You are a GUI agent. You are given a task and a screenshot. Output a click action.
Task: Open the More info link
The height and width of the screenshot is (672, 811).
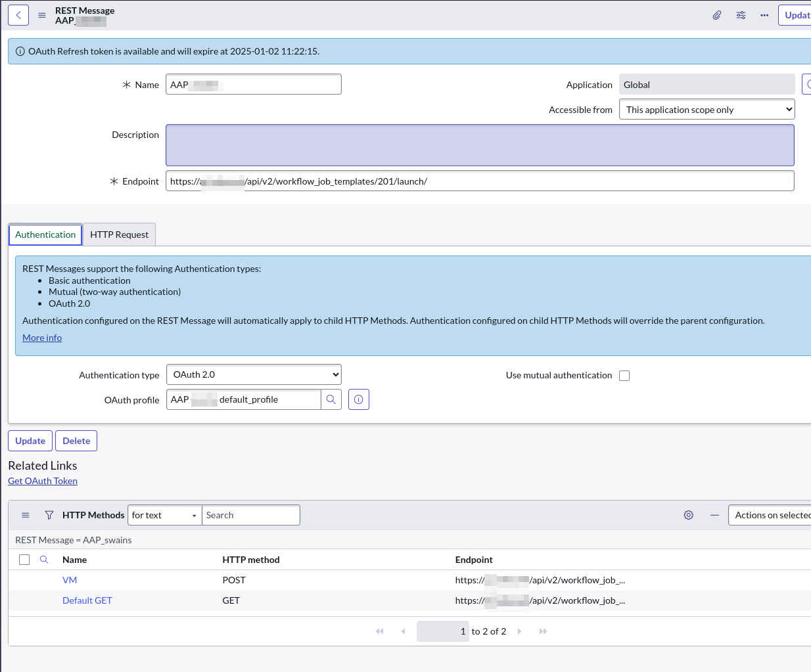tap(42, 338)
